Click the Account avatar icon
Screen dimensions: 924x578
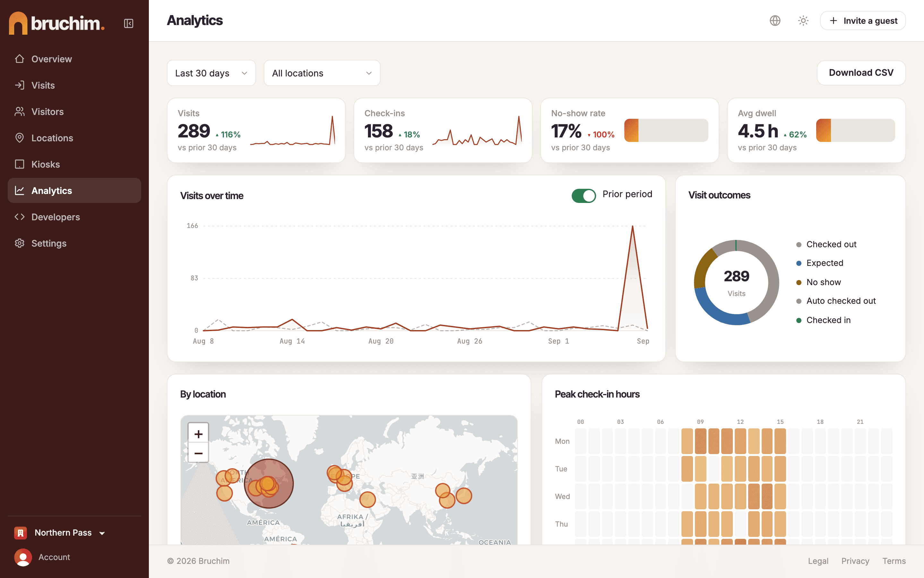point(23,557)
